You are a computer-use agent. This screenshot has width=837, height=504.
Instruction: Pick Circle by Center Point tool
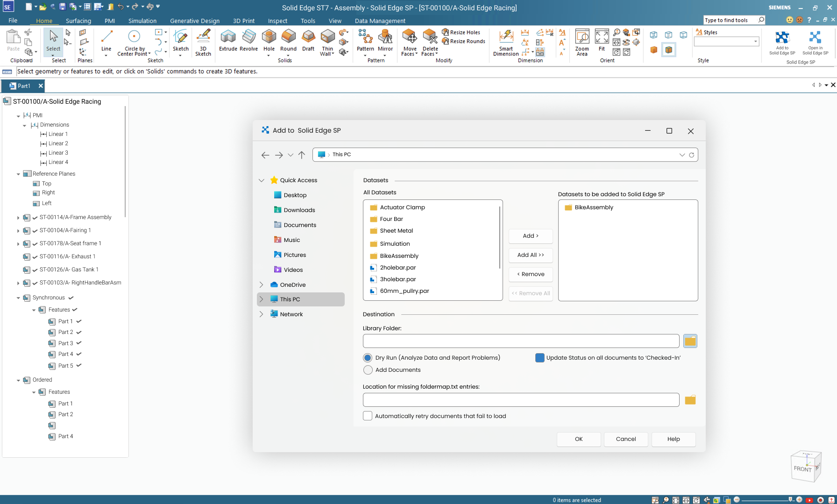tap(134, 43)
